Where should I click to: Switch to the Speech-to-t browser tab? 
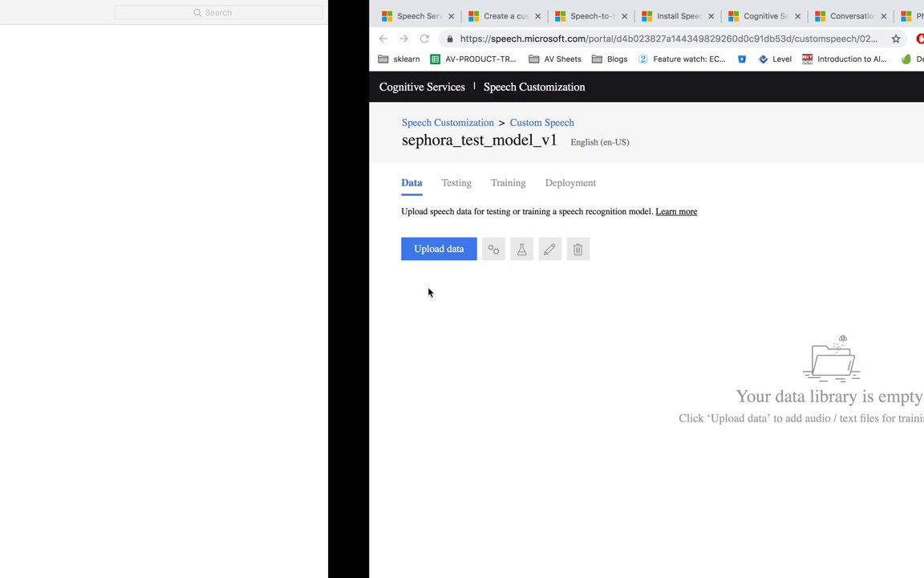click(x=590, y=17)
